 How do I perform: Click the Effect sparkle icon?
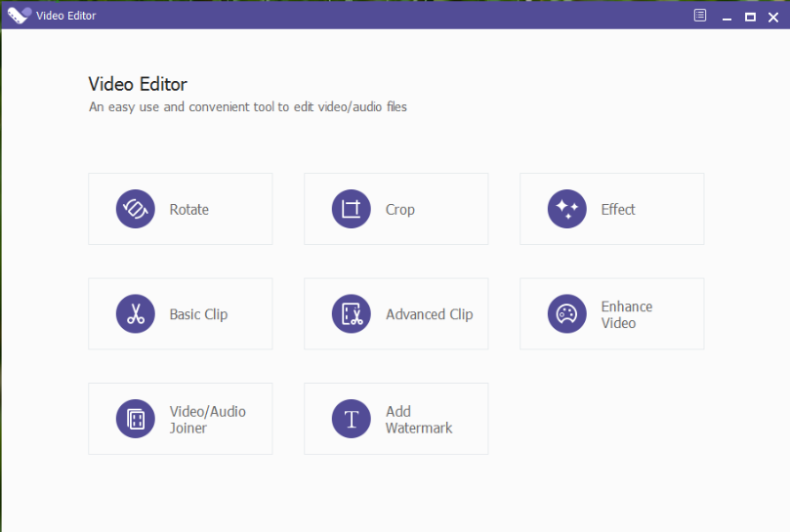pos(566,209)
